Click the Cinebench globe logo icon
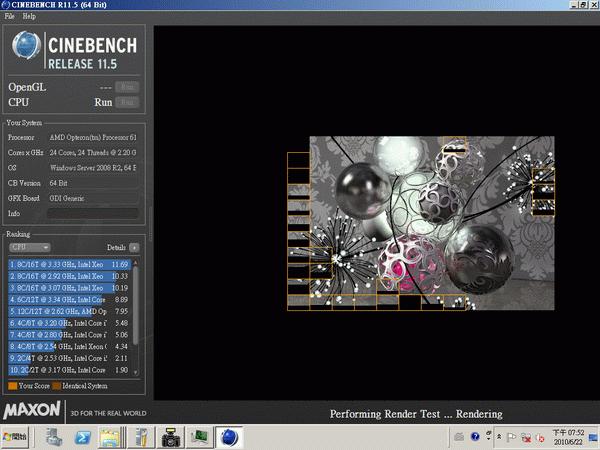 [26, 45]
